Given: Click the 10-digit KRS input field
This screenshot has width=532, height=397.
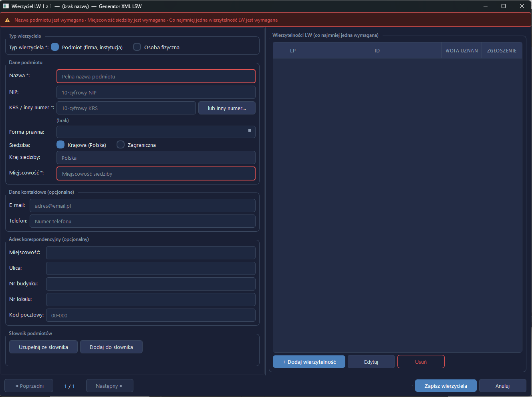Looking at the screenshot, I should coord(126,108).
